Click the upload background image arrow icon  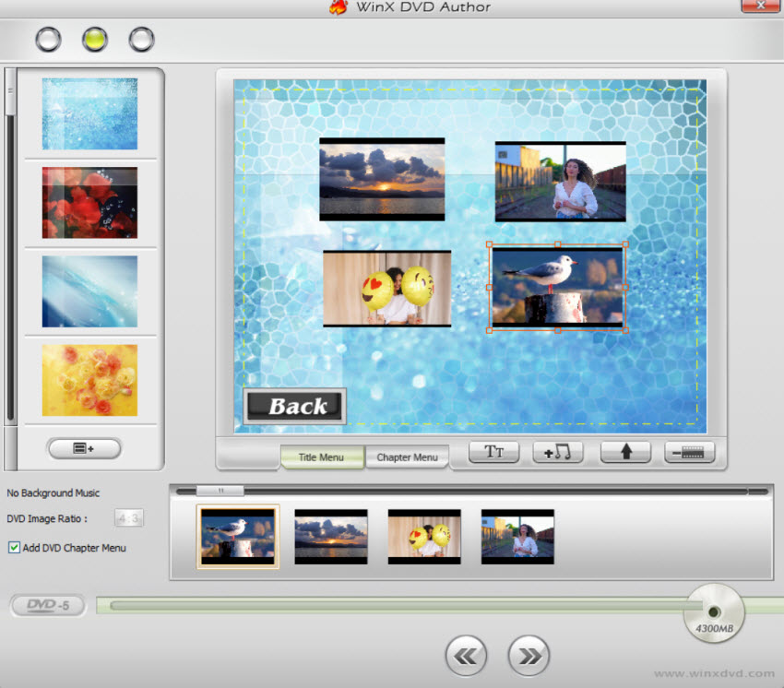point(624,452)
